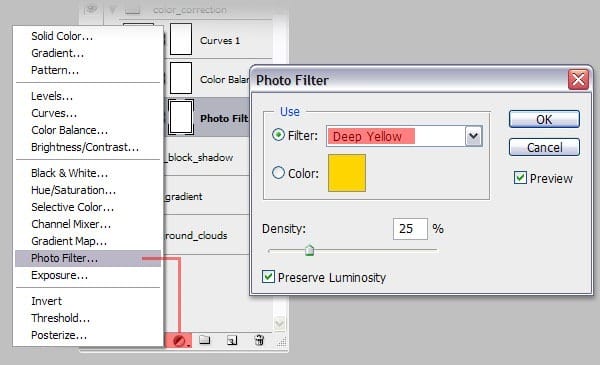Image resolution: width=600 pixels, height=365 pixels.
Task: Click the new adjustment layer icon
Action: 179,340
